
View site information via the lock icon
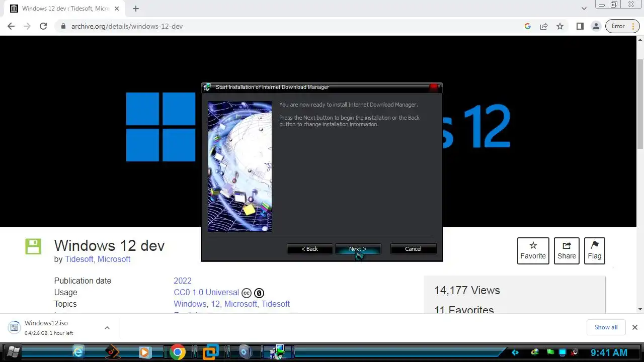pos(63,26)
